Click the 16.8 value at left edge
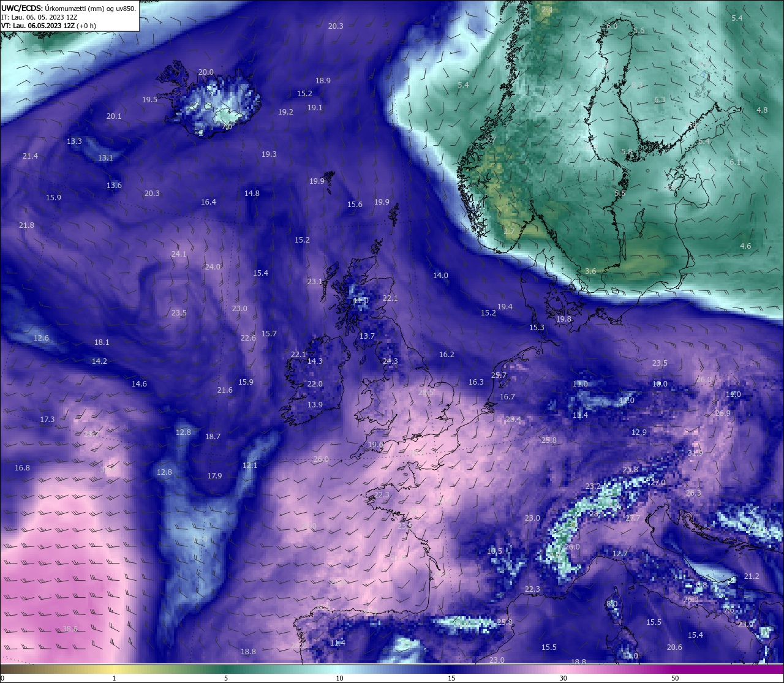 (22, 467)
